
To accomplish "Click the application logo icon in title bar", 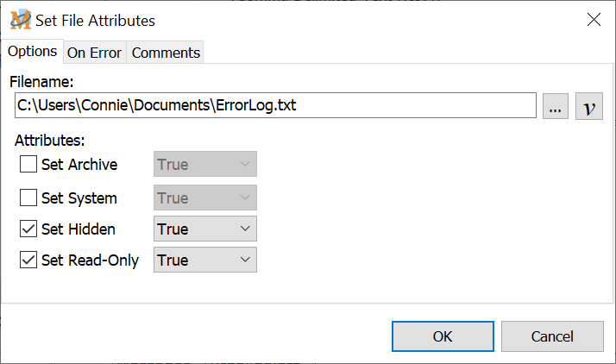I will coord(21,19).
